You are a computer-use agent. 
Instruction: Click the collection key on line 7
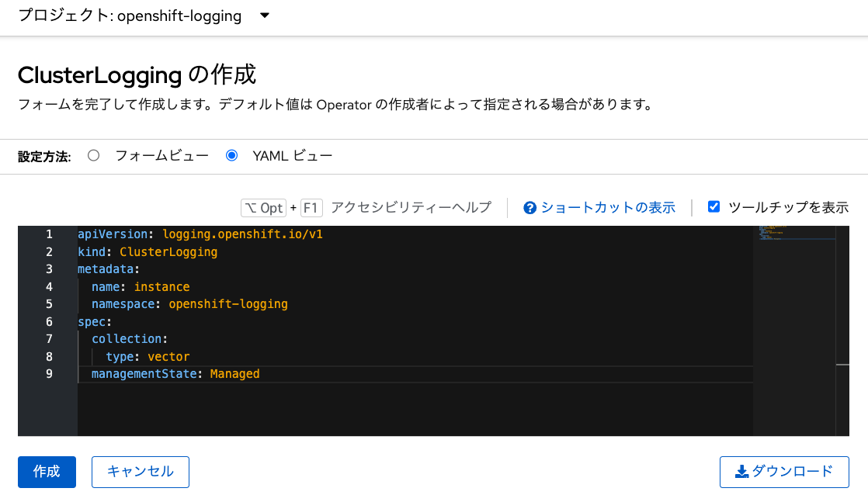(127, 339)
